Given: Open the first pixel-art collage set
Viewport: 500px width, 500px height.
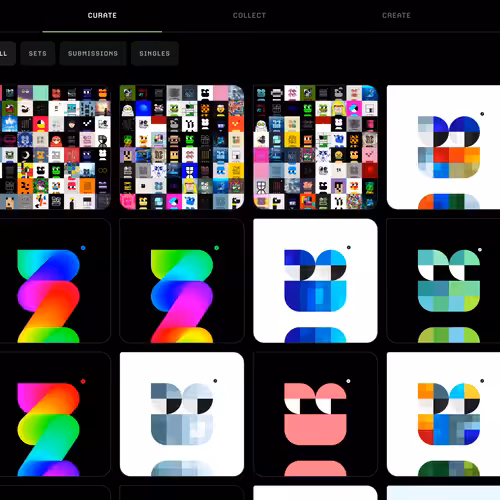Looking at the screenshot, I should click(55, 147).
